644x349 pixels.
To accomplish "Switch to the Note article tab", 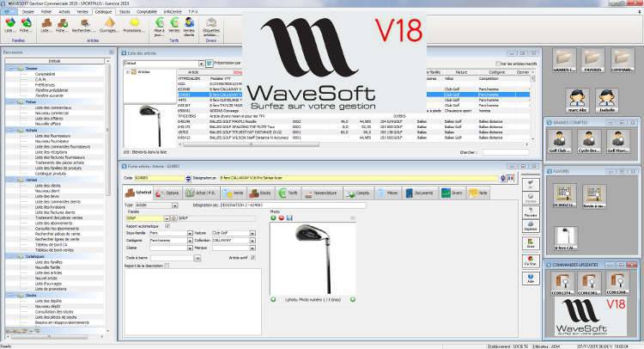I will coord(478,193).
